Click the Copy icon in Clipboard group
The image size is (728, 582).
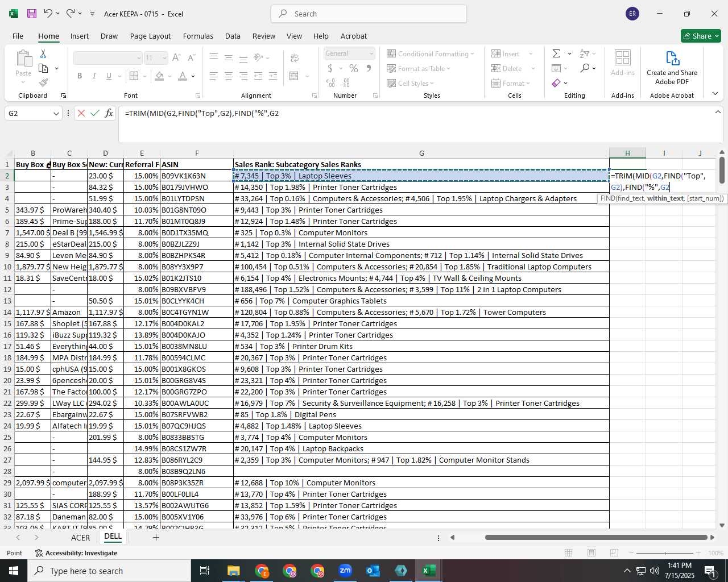click(43, 68)
